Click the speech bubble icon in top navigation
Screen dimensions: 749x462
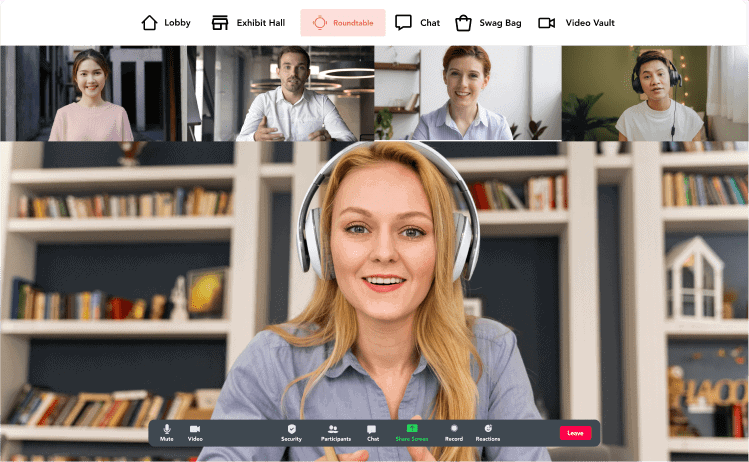click(403, 23)
